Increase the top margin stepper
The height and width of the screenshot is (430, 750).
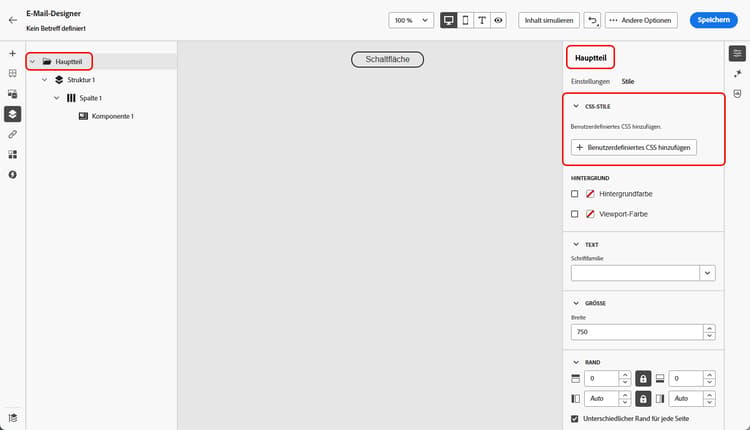[625, 375]
